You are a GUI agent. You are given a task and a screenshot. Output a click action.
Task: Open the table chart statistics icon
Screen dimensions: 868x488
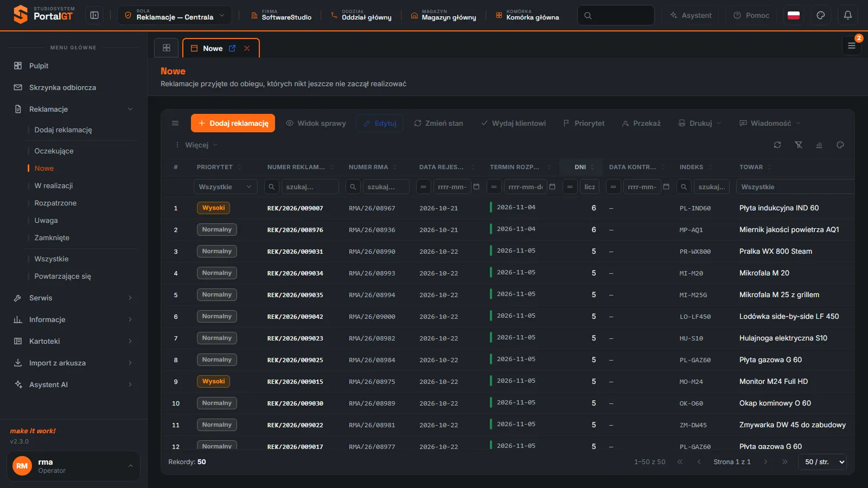[x=819, y=145]
